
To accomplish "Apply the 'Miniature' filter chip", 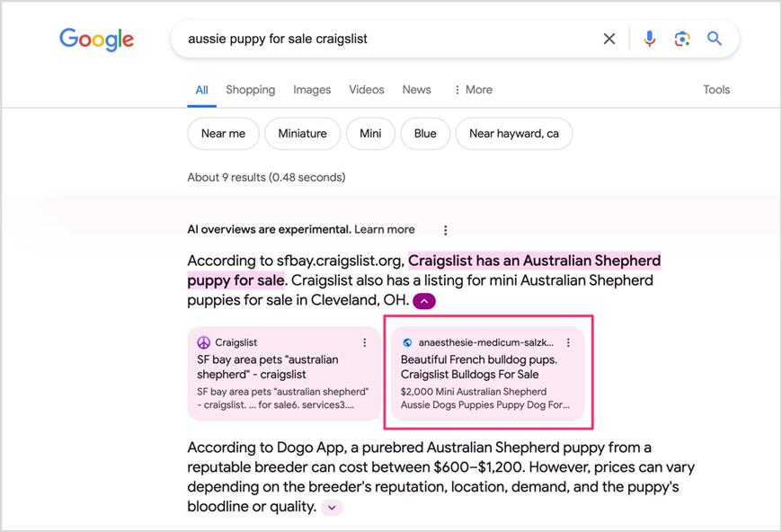I will (x=302, y=134).
